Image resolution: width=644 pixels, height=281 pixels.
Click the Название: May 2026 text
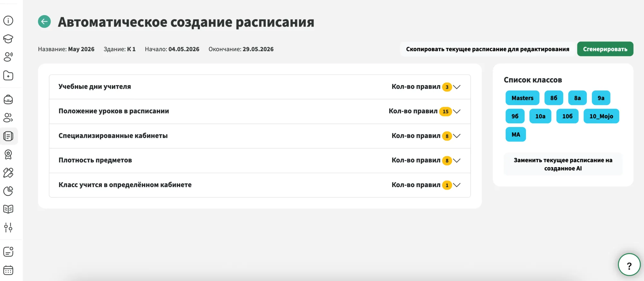(x=66, y=49)
